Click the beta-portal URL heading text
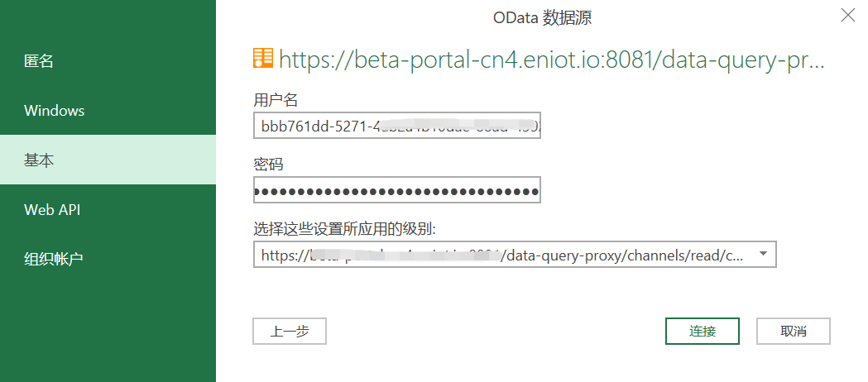Screen dimensions: 868x382 (552, 60)
